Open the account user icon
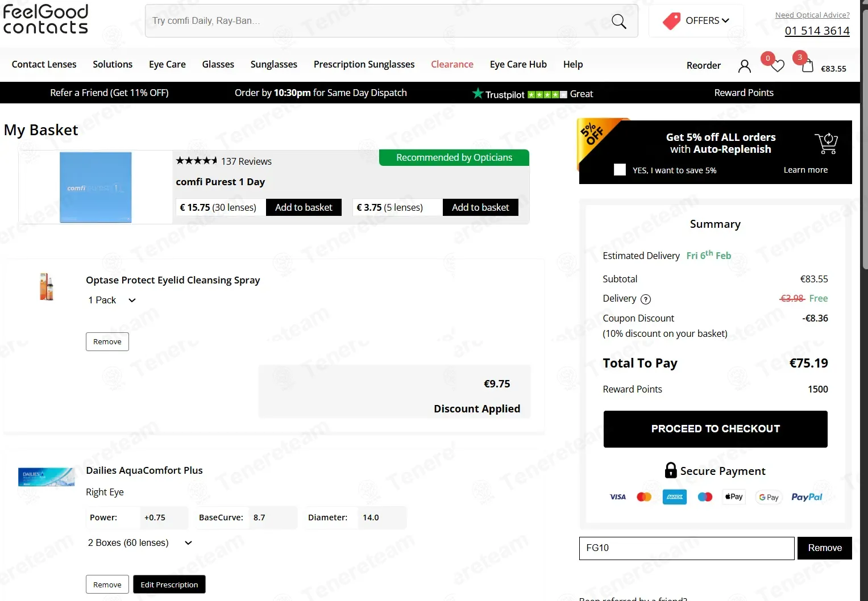 744,66
